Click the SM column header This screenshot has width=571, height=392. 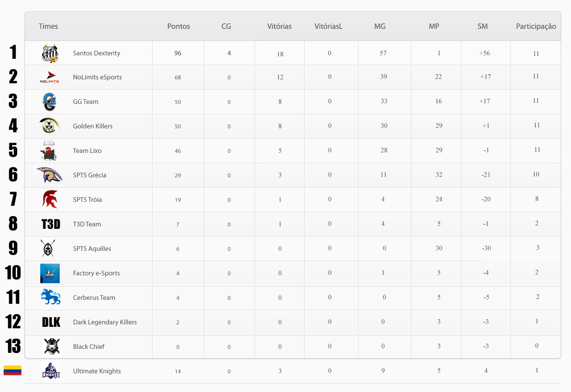pos(483,26)
